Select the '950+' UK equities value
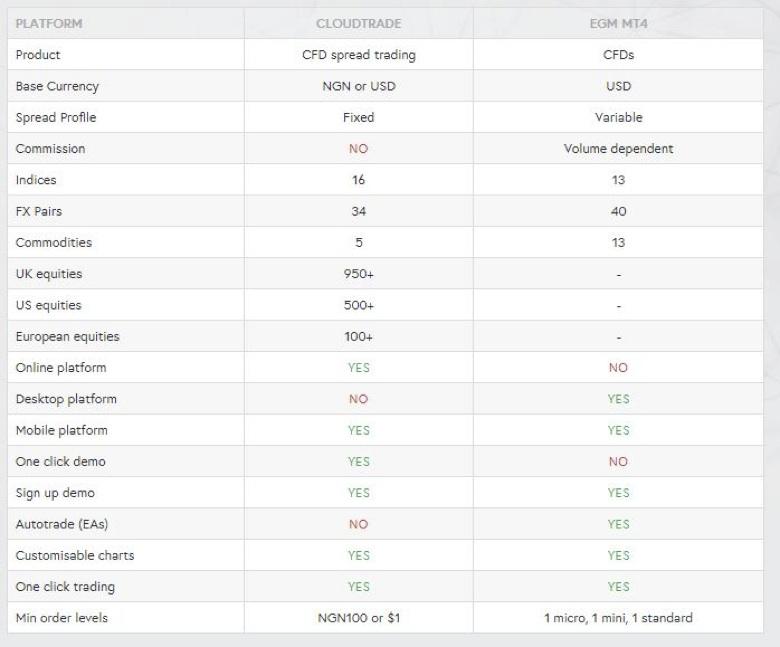Screen dimensions: 780x647 (358, 274)
